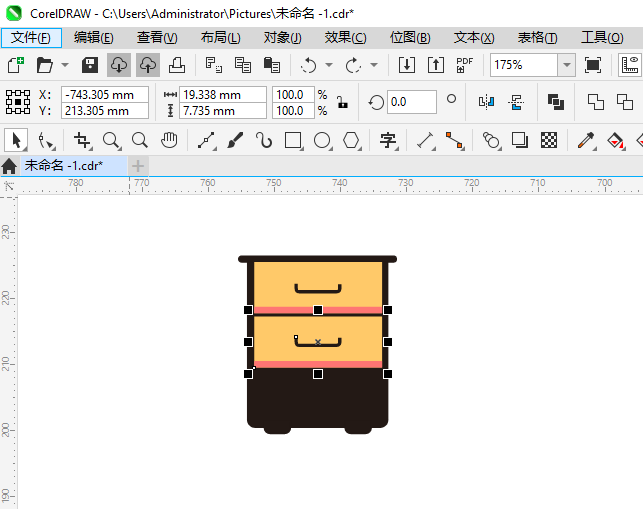
Task: Select the Artistic Media brush tool
Action: point(235,140)
